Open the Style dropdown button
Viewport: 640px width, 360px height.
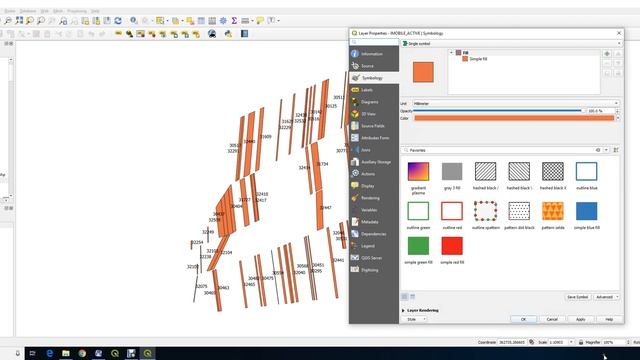(414, 319)
